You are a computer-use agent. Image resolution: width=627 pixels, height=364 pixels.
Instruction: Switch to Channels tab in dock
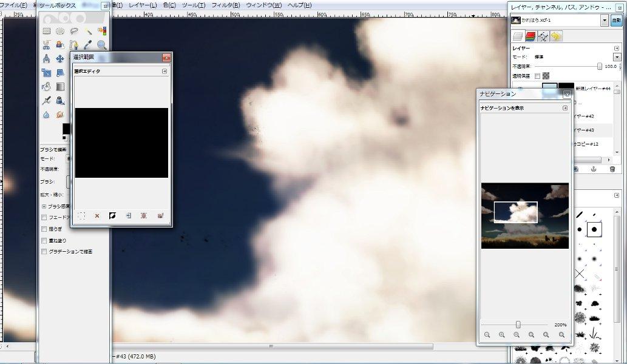pos(530,37)
